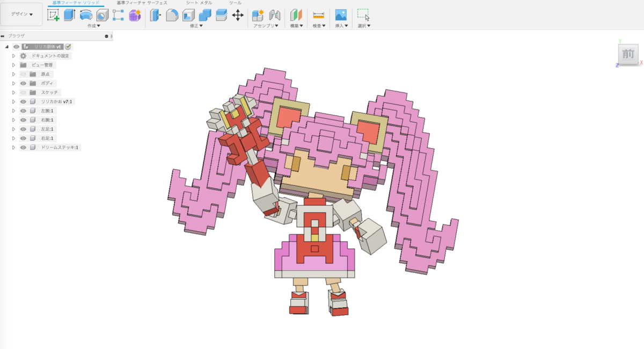
Task: Open the アセンブリ dropdown menu
Action: (266, 26)
